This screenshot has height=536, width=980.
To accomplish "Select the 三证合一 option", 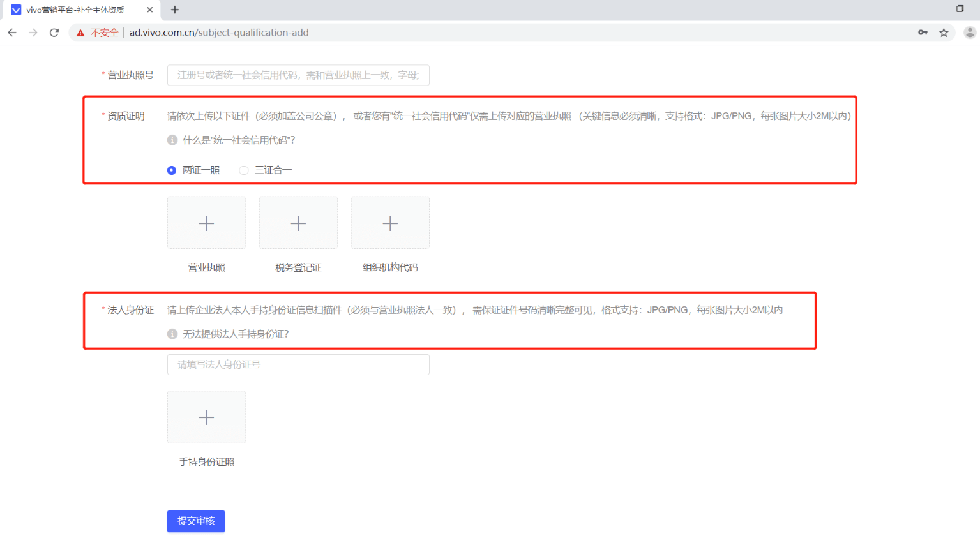I will (243, 170).
